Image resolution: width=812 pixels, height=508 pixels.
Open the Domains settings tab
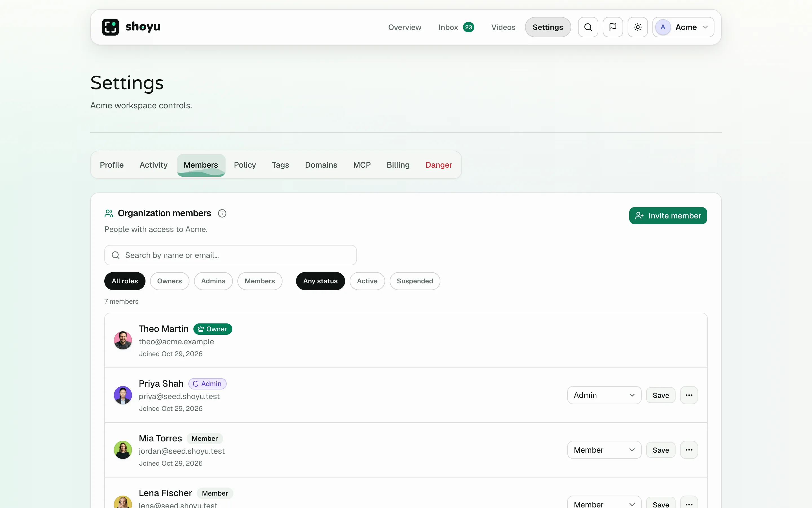321,165
